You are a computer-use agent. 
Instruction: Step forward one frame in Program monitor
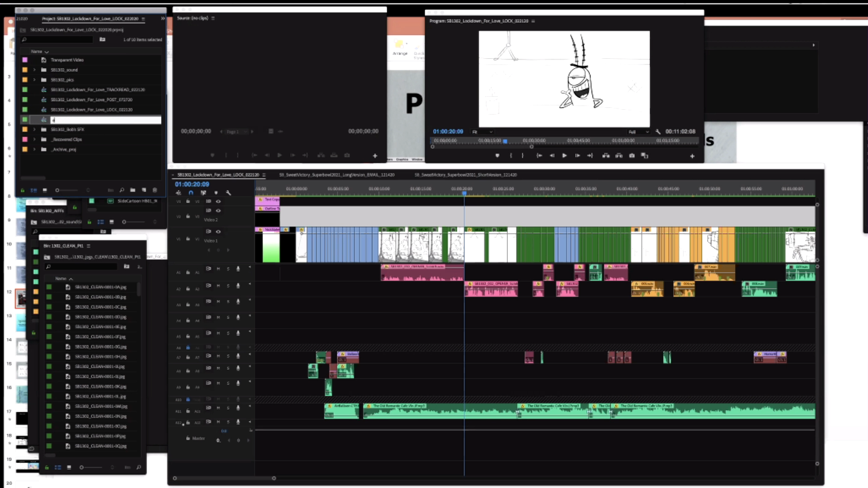tap(577, 156)
